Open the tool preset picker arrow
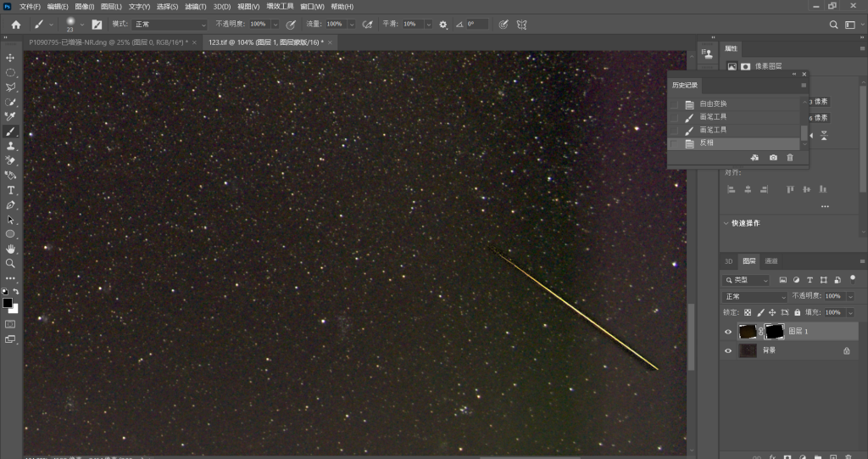868x459 pixels. click(51, 25)
